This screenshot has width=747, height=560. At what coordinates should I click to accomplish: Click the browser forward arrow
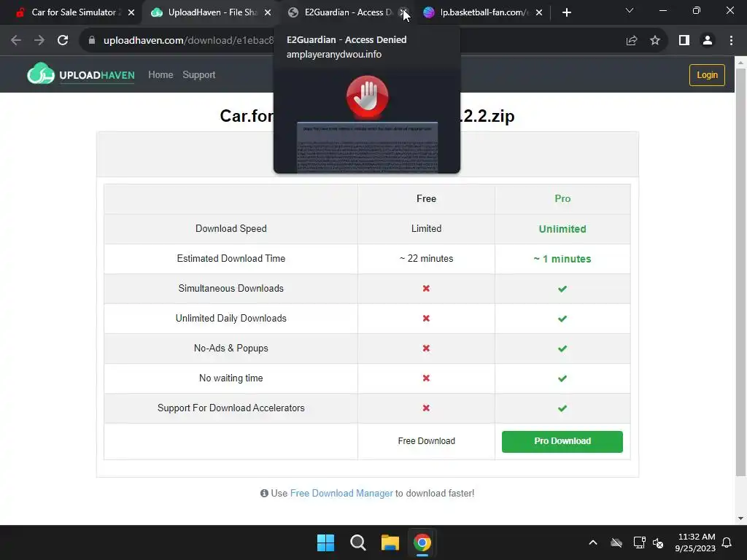tap(39, 41)
